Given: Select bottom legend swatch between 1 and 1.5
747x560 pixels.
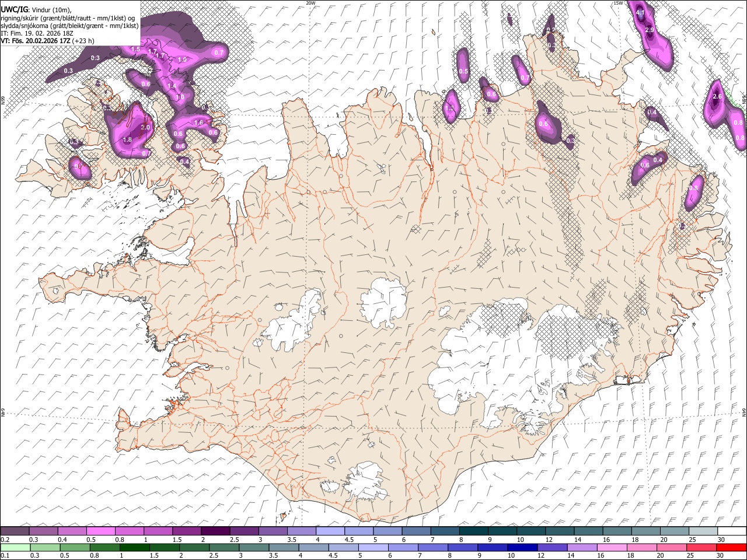Looking at the screenshot, I should [x=134, y=547].
